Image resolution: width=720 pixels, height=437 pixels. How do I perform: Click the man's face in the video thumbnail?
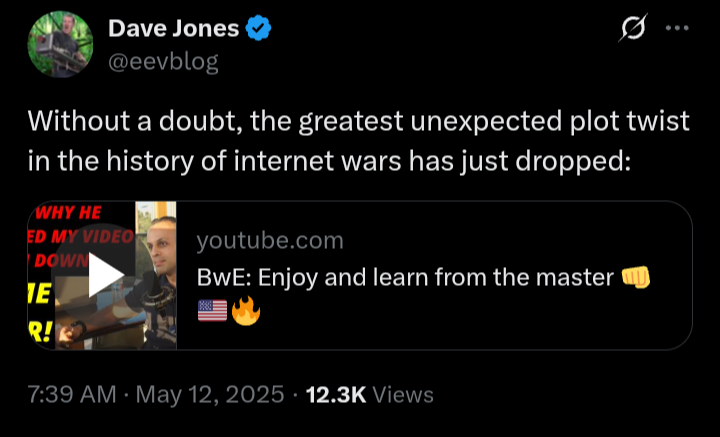point(162,248)
